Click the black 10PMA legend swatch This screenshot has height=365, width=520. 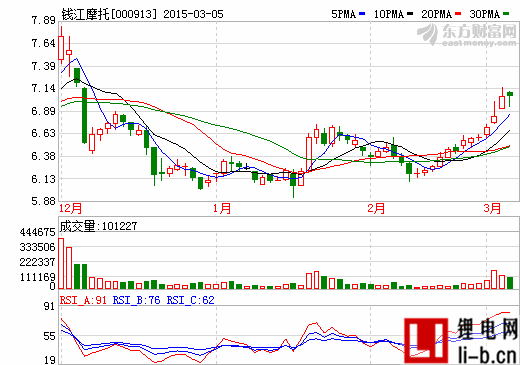click(410, 14)
